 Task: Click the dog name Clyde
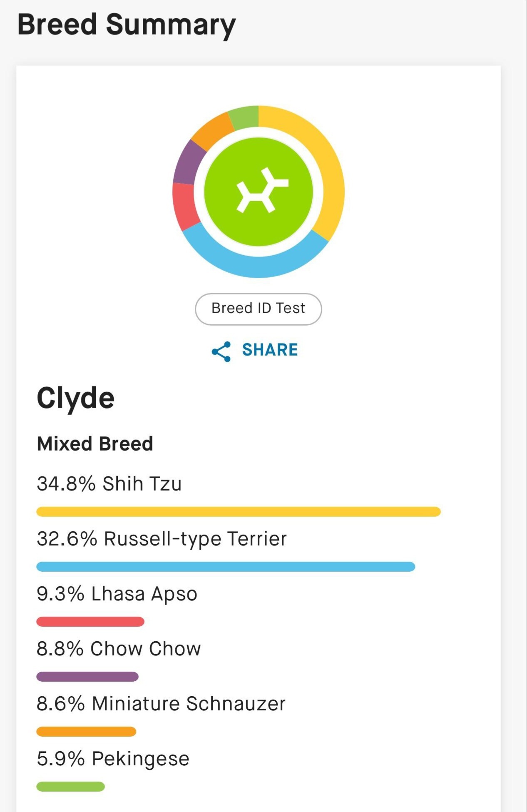click(75, 399)
